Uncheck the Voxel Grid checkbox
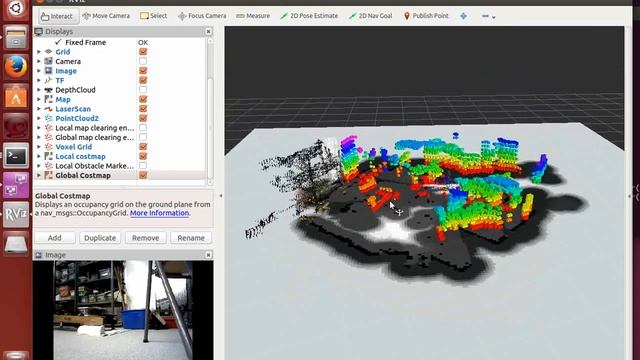 (143, 147)
